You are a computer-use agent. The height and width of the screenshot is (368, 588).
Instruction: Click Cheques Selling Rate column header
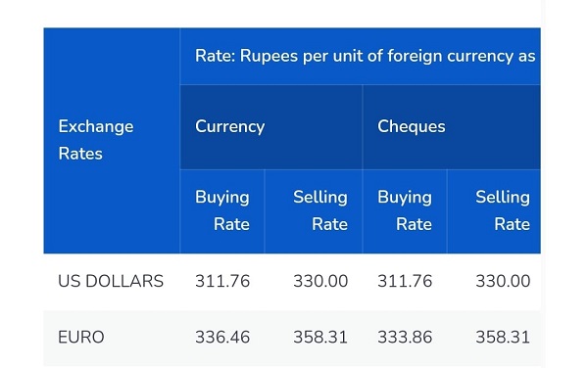click(x=494, y=211)
